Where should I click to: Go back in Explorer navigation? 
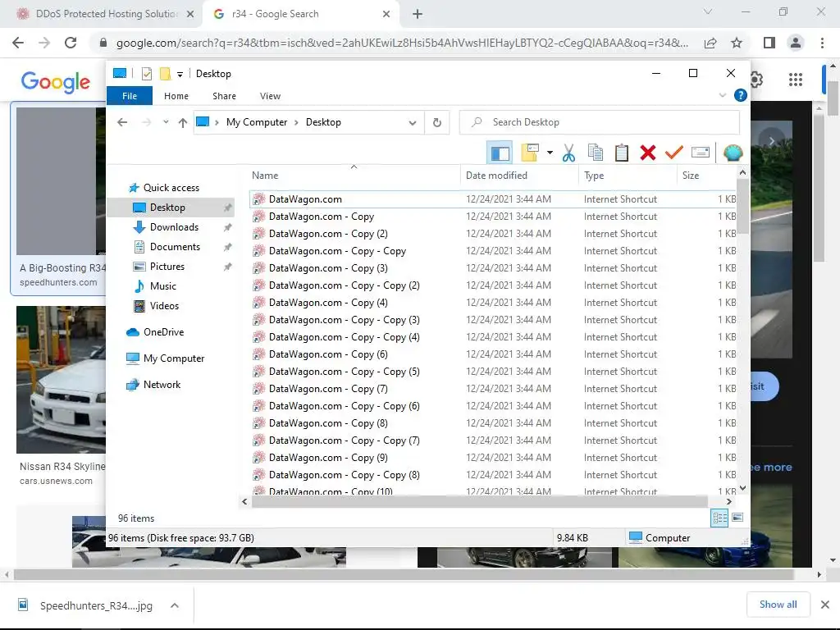tap(122, 123)
